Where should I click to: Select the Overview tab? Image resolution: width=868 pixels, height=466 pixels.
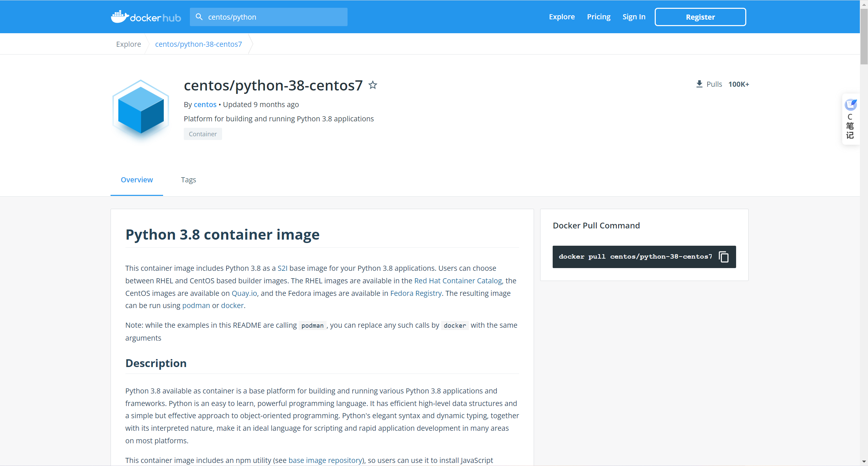click(x=137, y=180)
